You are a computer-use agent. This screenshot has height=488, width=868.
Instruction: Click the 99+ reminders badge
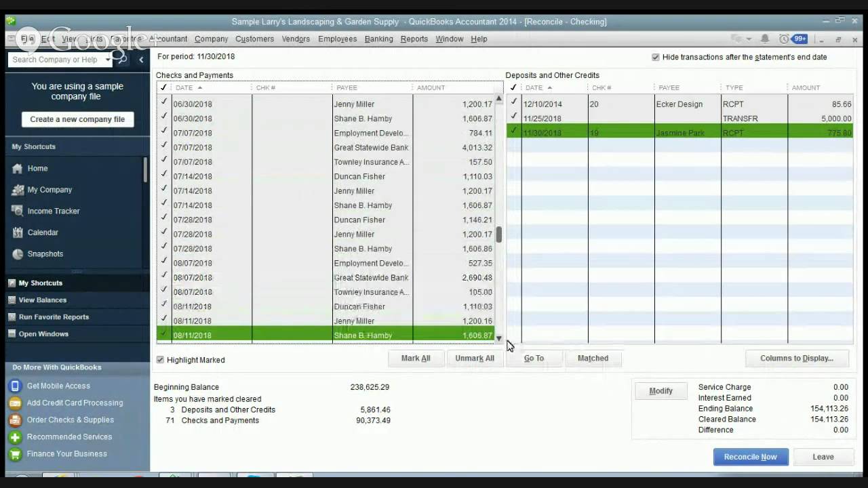coord(800,39)
